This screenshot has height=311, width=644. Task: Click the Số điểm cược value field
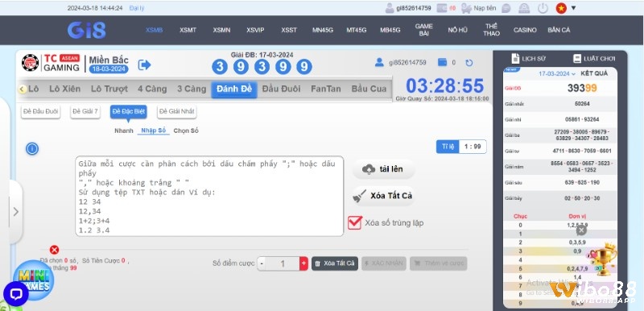coord(283,263)
